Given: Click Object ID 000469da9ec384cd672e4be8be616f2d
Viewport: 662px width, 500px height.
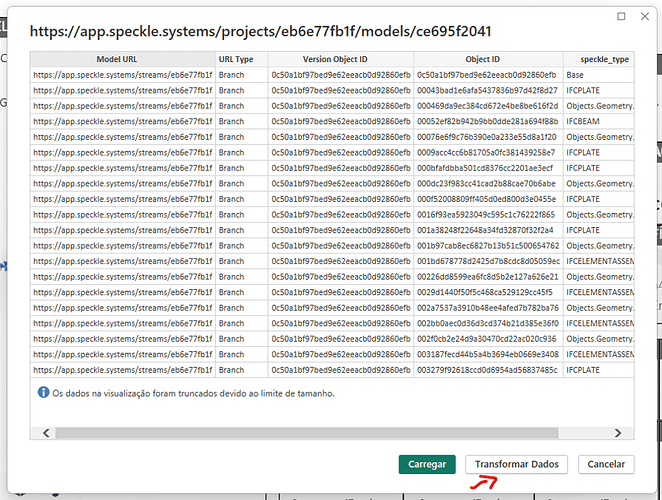Looking at the screenshot, I should tap(488, 106).
